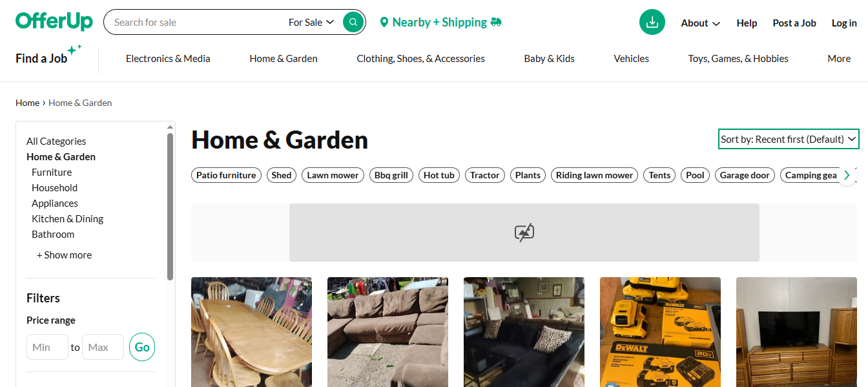The height and width of the screenshot is (387, 868).
Task: Open the For Sale dropdown
Action: (x=311, y=22)
